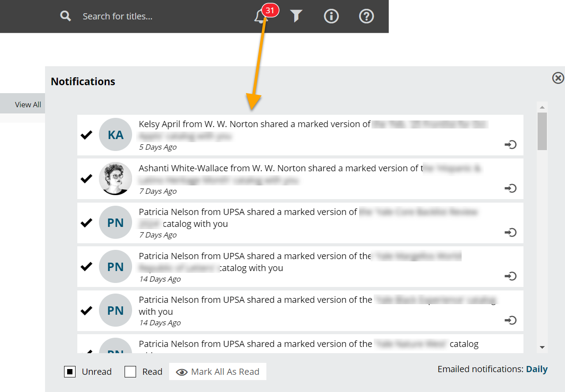
Task: Open the funnel filter icon in top bar
Action: tap(296, 16)
